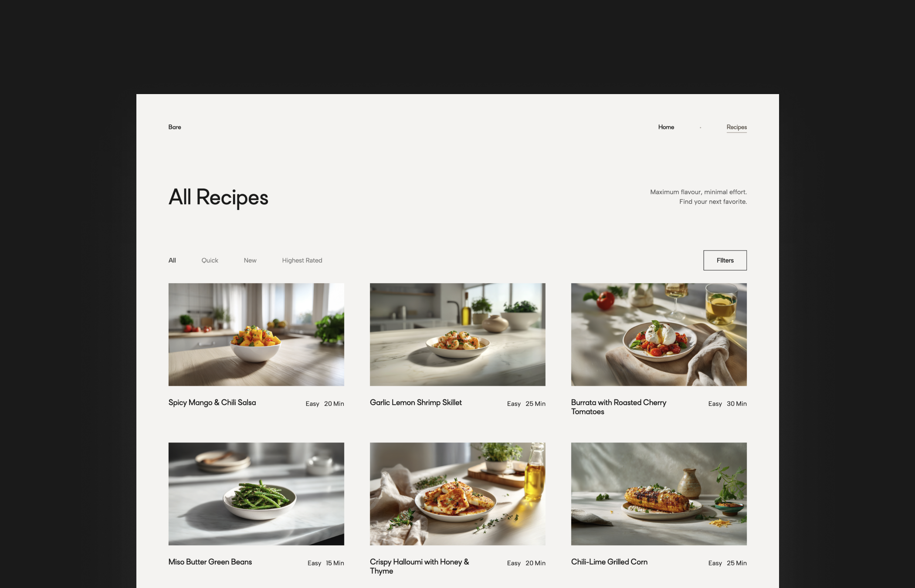The height and width of the screenshot is (588, 915).
Task: Open the Recipes nav link
Action: tap(736, 127)
